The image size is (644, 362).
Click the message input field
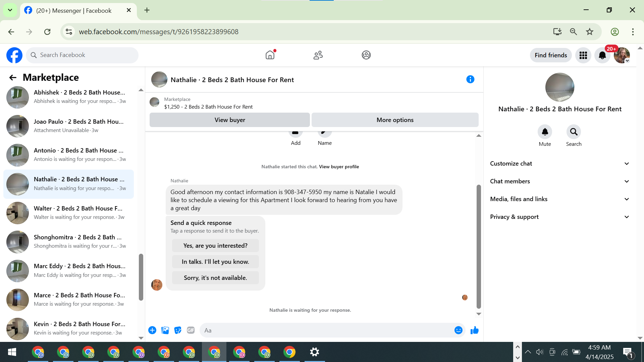(x=327, y=330)
